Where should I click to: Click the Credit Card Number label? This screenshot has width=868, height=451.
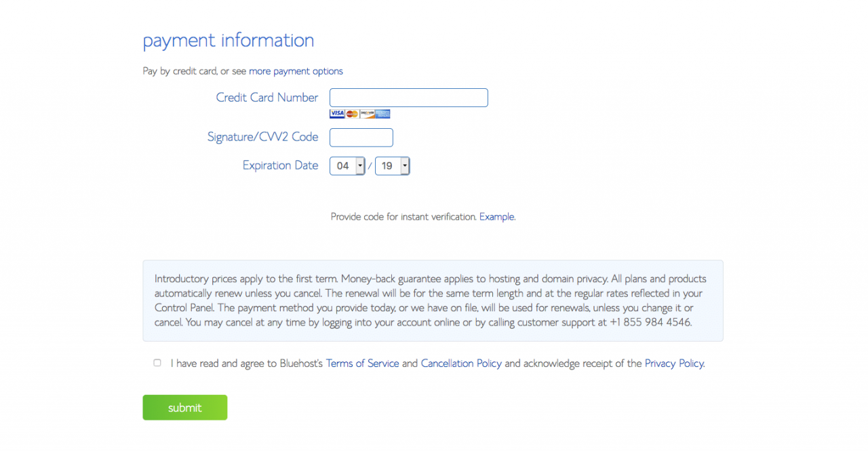(x=267, y=98)
